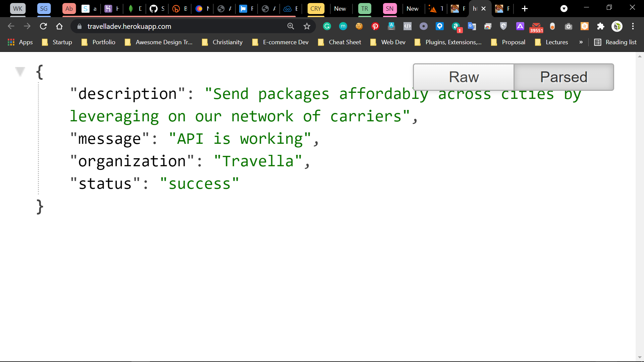Open the Reading list
Image resolution: width=644 pixels, height=362 pixels.
(x=616, y=42)
